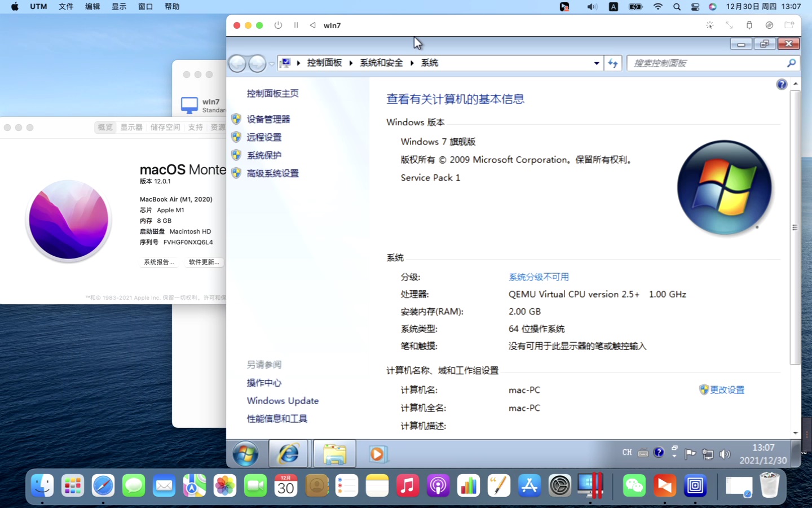Click the Action Center flag tray icon
Screen dimensions: 812x508
click(x=690, y=454)
